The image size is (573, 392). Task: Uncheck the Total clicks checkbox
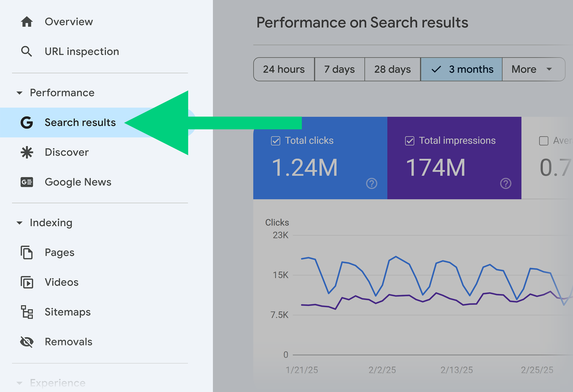(275, 141)
